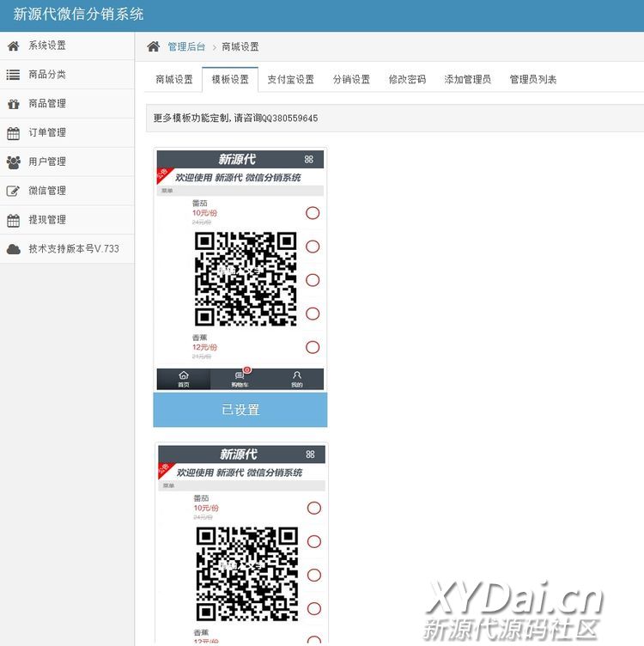Click the edit icon beside 微信管理

[x=13, y=192]
